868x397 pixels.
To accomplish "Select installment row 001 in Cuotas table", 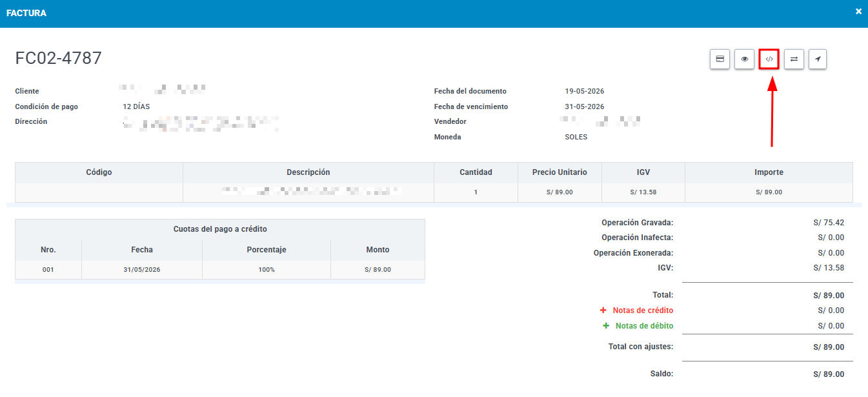I will click(x=220, y=270).
